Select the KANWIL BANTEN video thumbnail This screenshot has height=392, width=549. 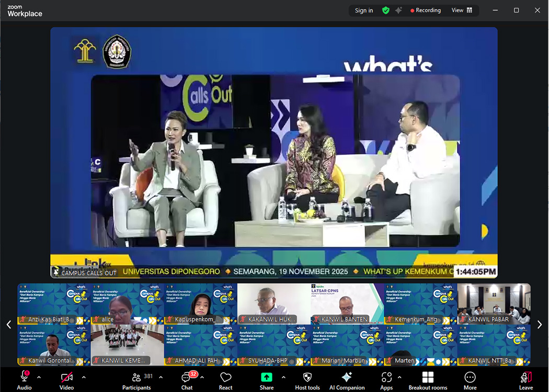pyautogui.click(x=347, y=304)
